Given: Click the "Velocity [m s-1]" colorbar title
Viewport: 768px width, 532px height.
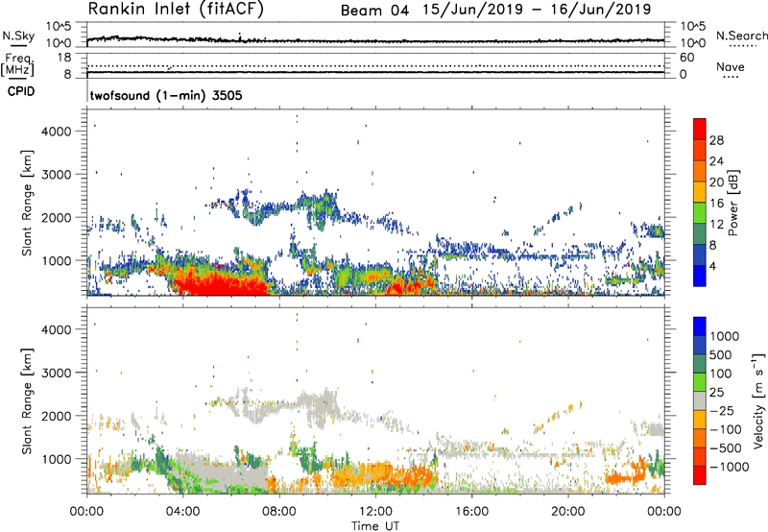Looking at the screenshot, I should click(x=758, y=400).
